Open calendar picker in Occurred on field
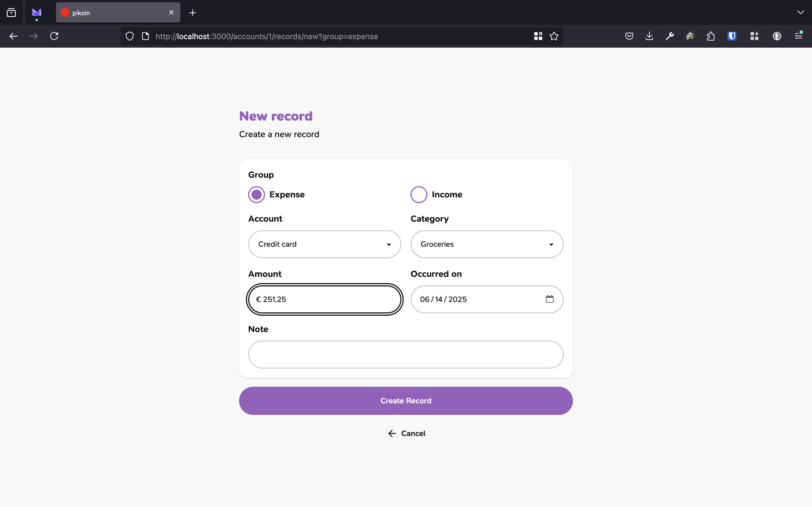 [x=550, y=299]
